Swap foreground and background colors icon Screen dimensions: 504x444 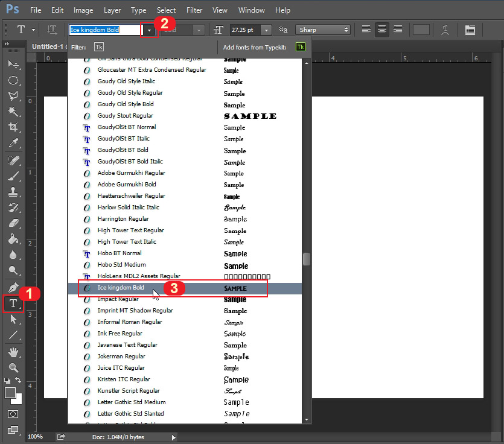[x=18, y=380]
